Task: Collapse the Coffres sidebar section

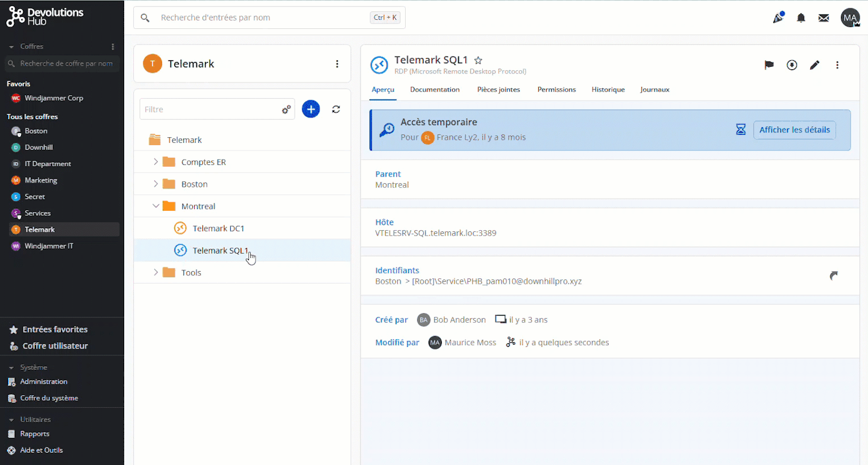Action: pyautogui.click(x=11, y=46)
